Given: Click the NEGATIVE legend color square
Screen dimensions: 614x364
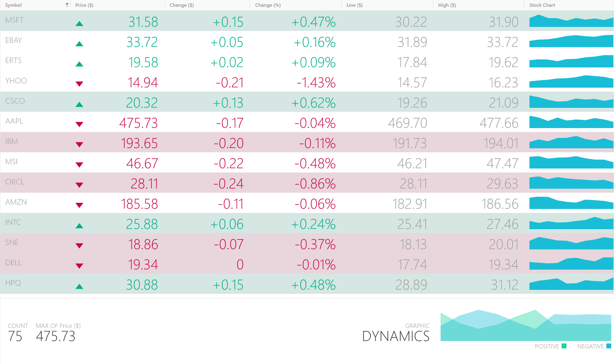Looking at the screenshot, I should coord(609,346).
